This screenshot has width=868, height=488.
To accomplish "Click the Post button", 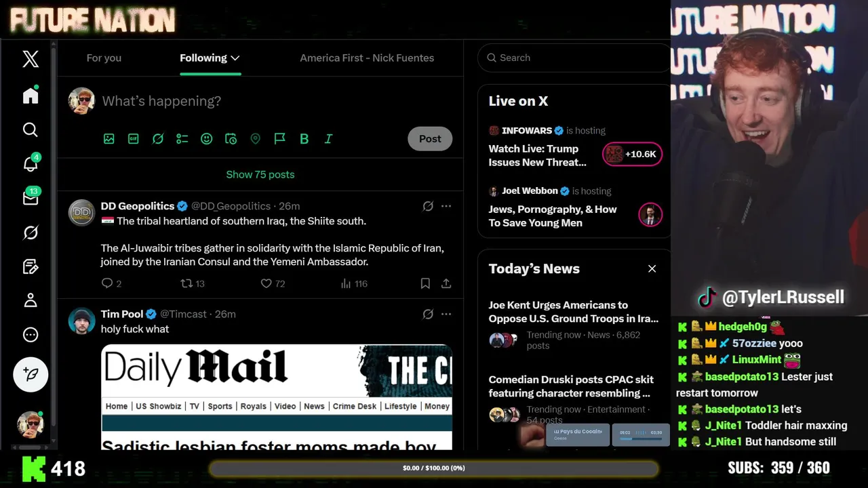I will [430, 138].
